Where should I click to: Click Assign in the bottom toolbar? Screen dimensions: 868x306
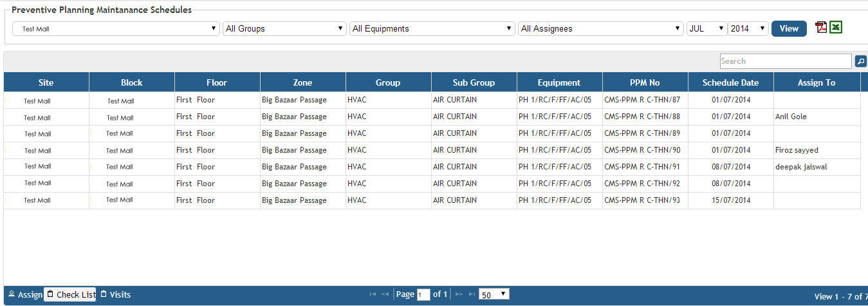(25, 295)
